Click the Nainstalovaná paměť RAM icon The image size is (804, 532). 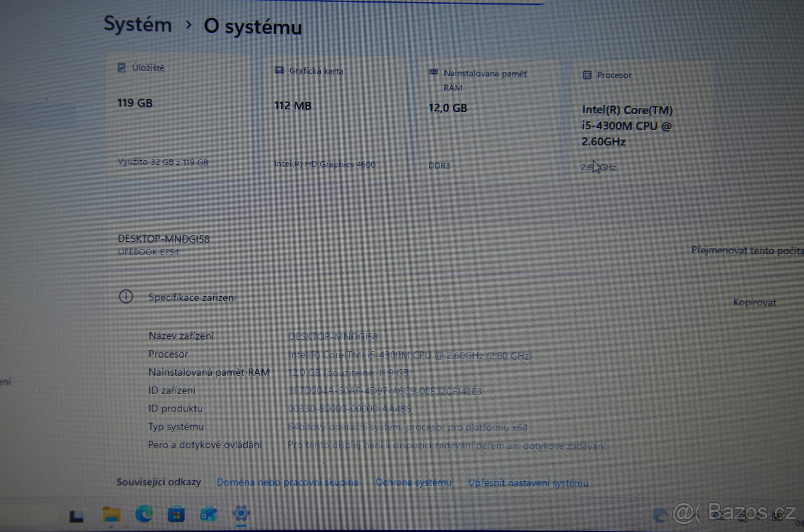click(435, 74)
